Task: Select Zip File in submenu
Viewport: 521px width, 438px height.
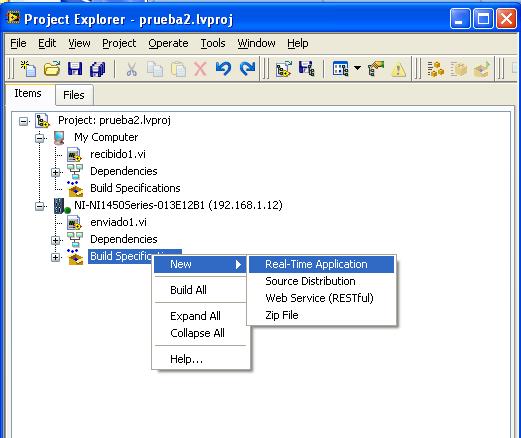Action: coord(321,315)
